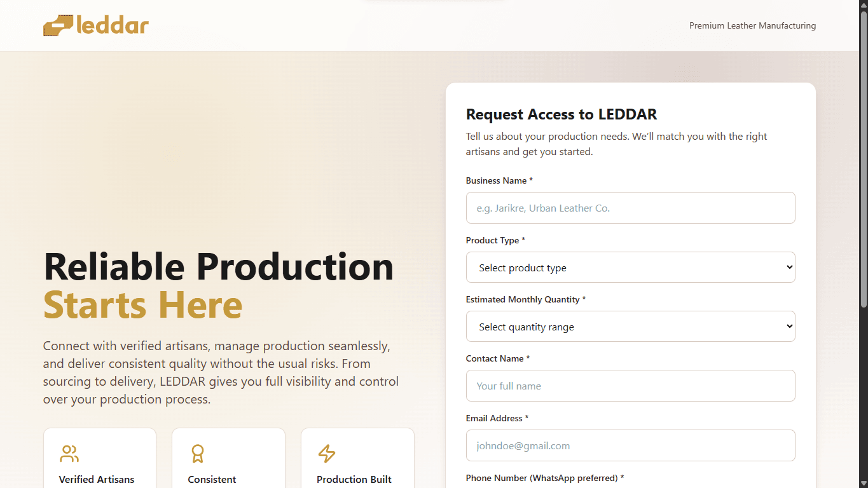Click the Production Built lightning bolt icon
This screenshot has width=868, height=488.
tap(327, 454)
